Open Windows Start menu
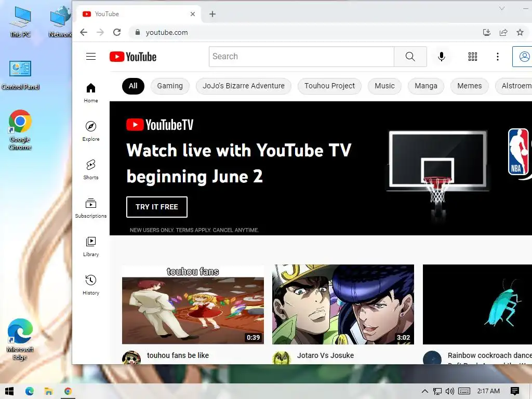The height and width of the screenshot is (399, 532). click(x=9, y=391)
